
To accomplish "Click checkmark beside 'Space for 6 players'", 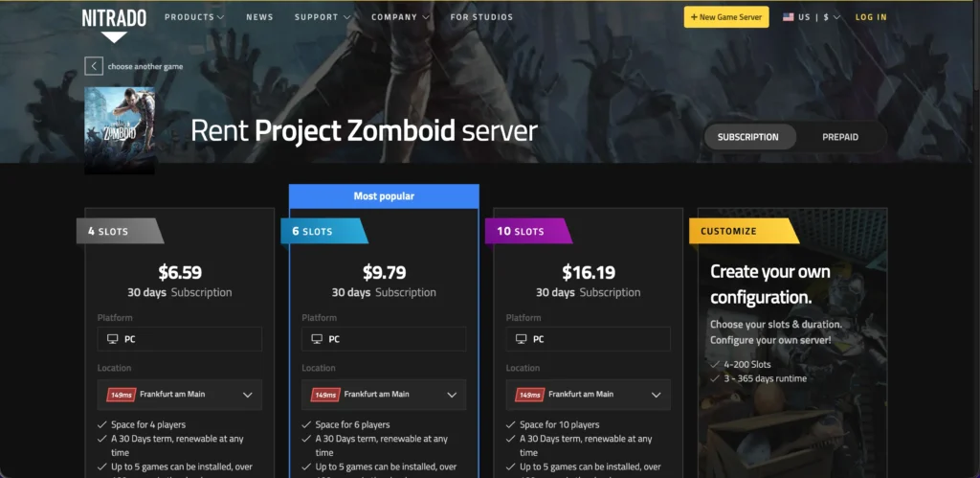I will tap(306, 424).
